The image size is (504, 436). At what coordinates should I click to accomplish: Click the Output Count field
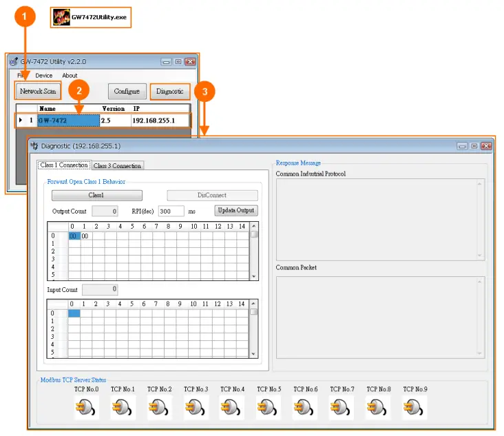coord(105,211)
